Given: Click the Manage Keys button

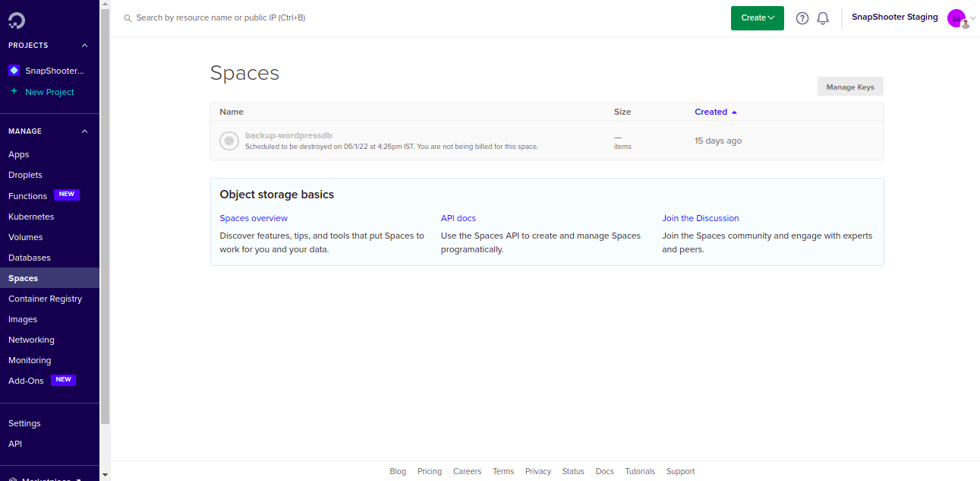Looking at the screenshot, I should click(x=850, y=87).
